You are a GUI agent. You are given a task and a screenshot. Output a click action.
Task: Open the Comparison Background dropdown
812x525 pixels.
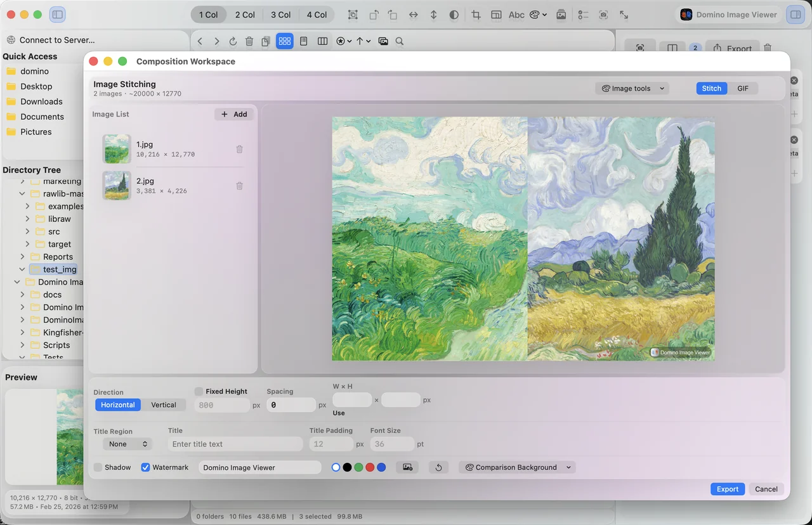[517, 467]
